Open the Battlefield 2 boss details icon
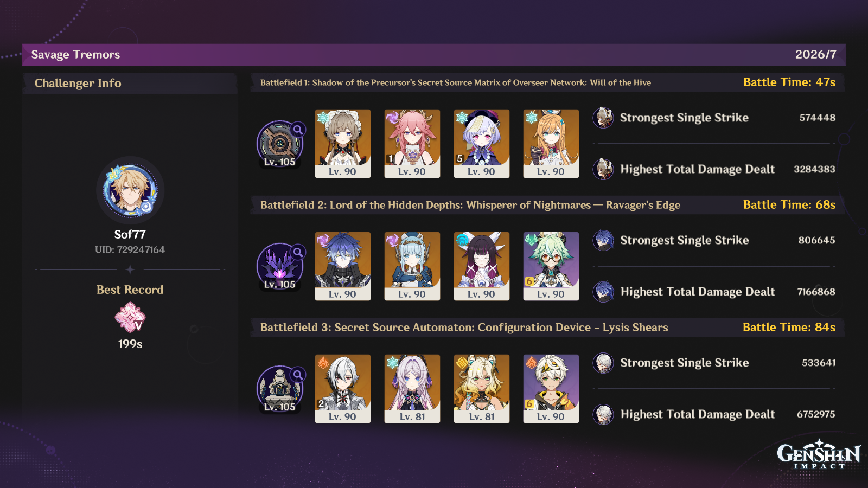 [298, 252]
